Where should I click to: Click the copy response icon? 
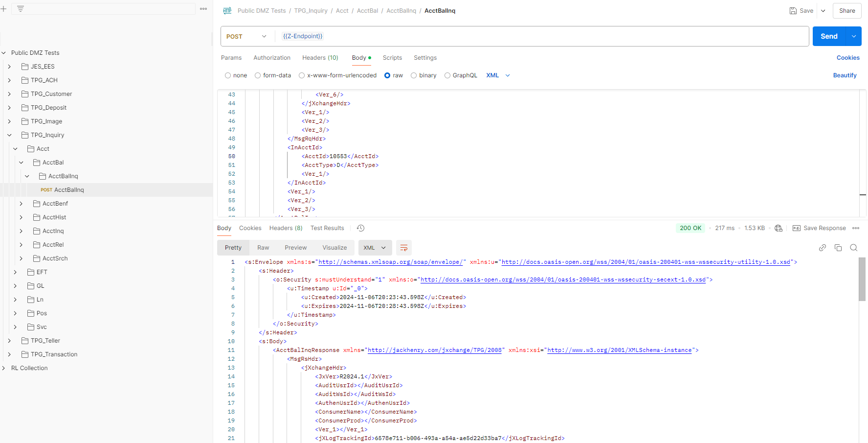tap(838, 248)
